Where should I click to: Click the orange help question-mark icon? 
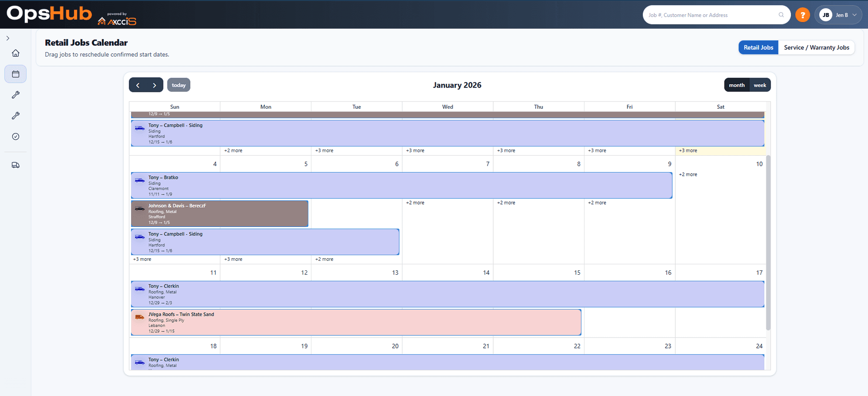click(x=803, y=14)
